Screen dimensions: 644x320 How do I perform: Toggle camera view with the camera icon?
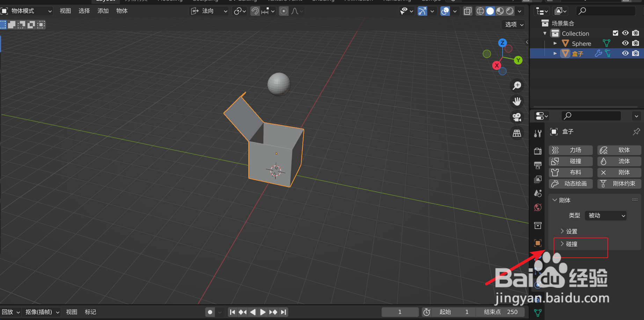pyautogui.click(x=517, y=117)
